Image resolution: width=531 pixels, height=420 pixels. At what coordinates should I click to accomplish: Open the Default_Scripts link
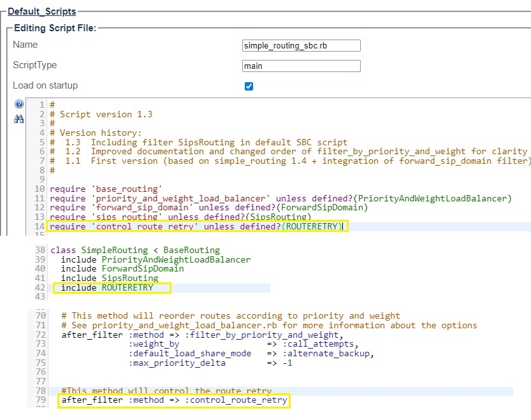[41, 11]
